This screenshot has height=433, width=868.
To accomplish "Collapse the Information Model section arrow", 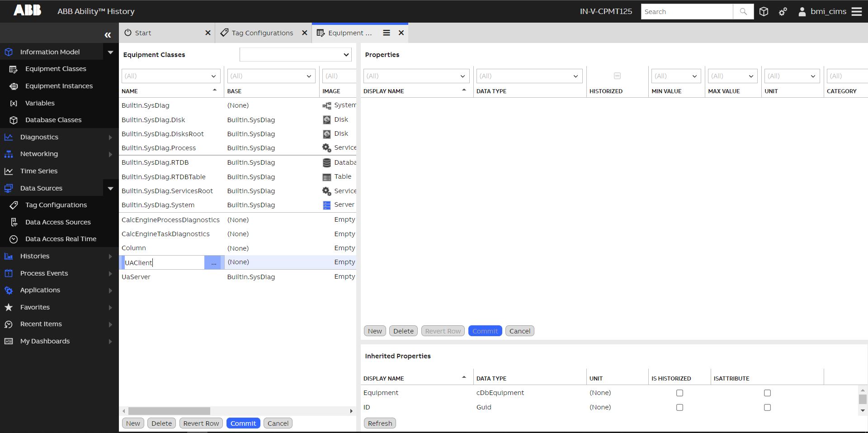I will [110, 52].
